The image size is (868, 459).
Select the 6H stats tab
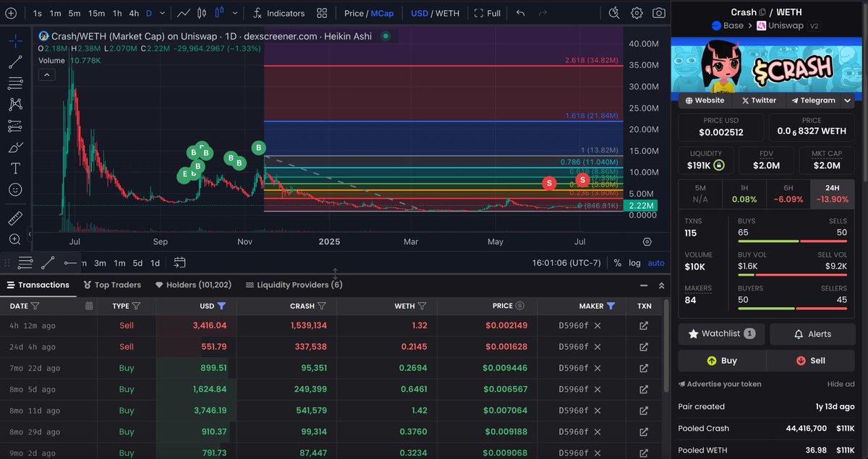pos(788,194)
